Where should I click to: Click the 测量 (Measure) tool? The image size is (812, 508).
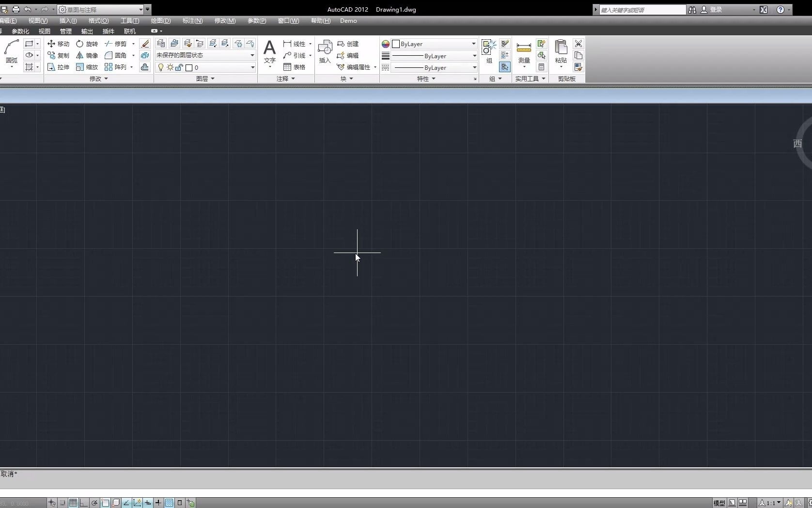524,53
